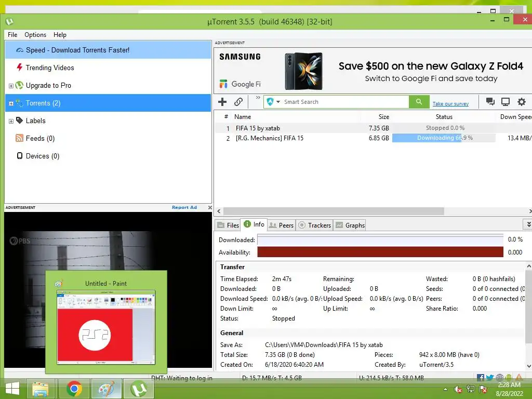Click the red Availability bar
Image resolution: width=532 pixels, height=399 pixels.
[380, 252]
